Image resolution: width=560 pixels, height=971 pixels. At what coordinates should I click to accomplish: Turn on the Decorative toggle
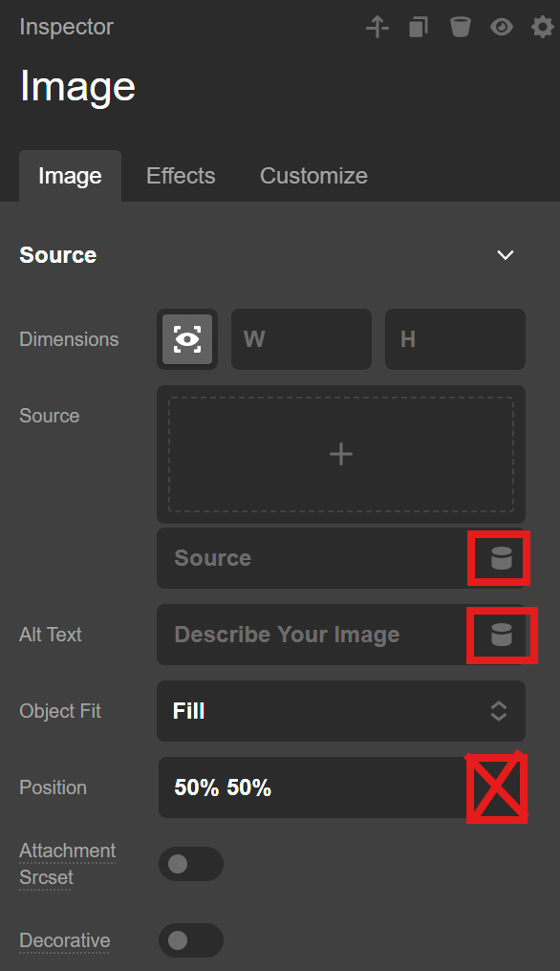pos(191,940)
